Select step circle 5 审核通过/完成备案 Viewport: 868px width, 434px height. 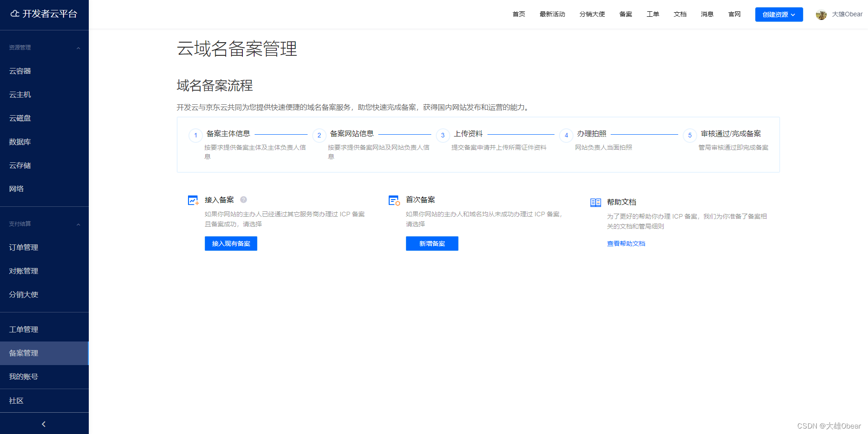[690, 135]
